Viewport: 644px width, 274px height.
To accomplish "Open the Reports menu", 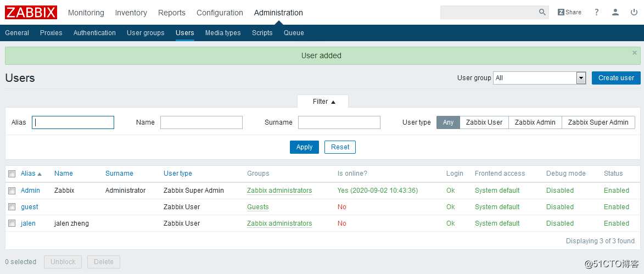I will point(172,13).
